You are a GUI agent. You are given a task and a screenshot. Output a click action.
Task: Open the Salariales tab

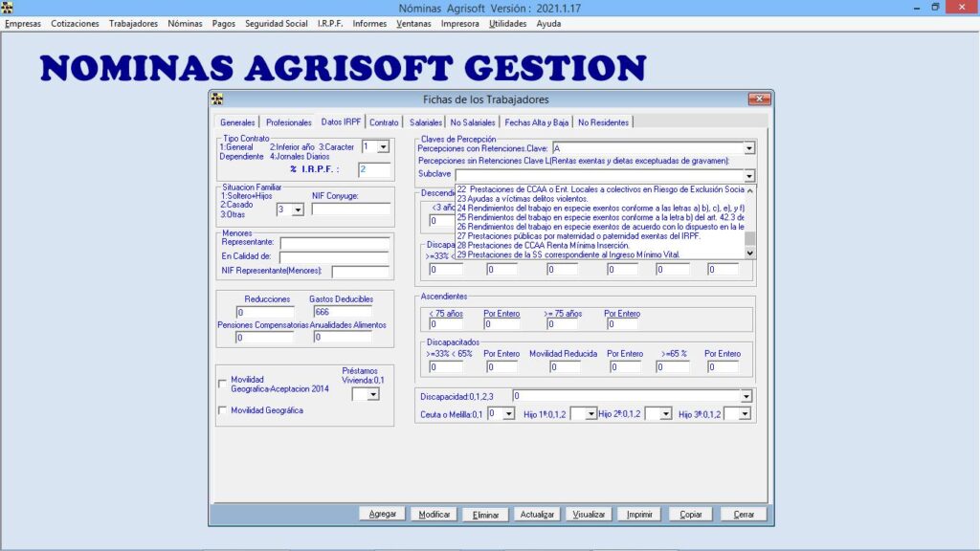click(426, 122)
